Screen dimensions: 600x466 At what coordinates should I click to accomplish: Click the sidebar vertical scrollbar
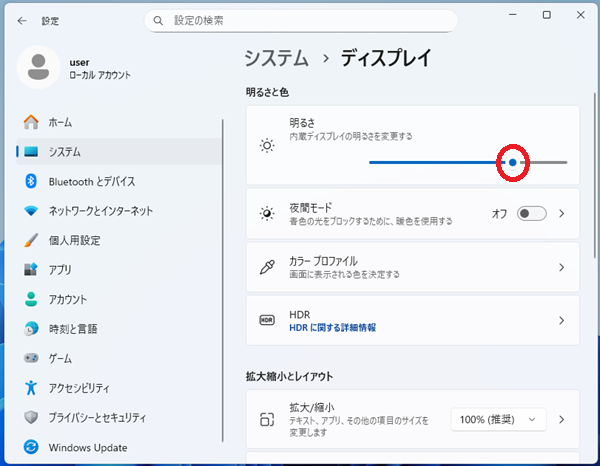coord(223,280)
